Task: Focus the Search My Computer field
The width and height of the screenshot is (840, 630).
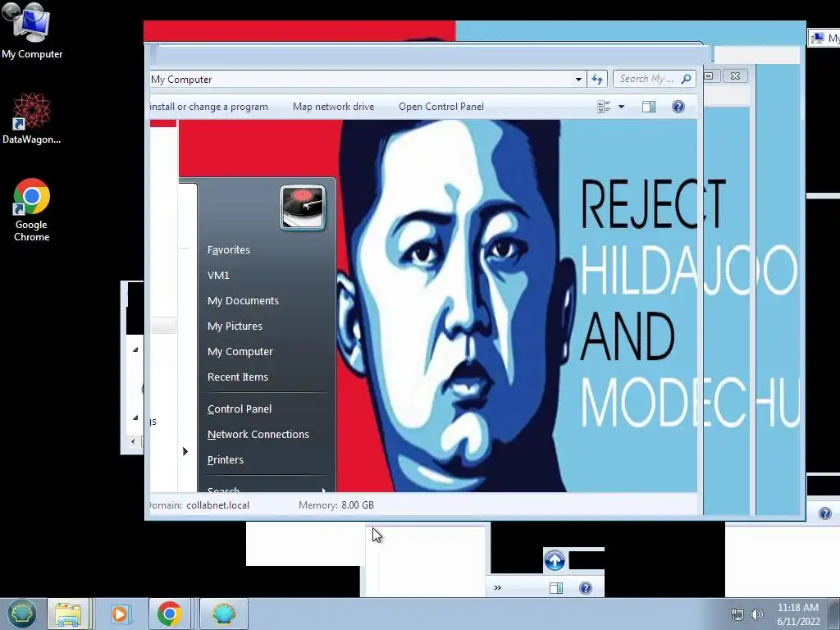Action: tap(654, 80)
